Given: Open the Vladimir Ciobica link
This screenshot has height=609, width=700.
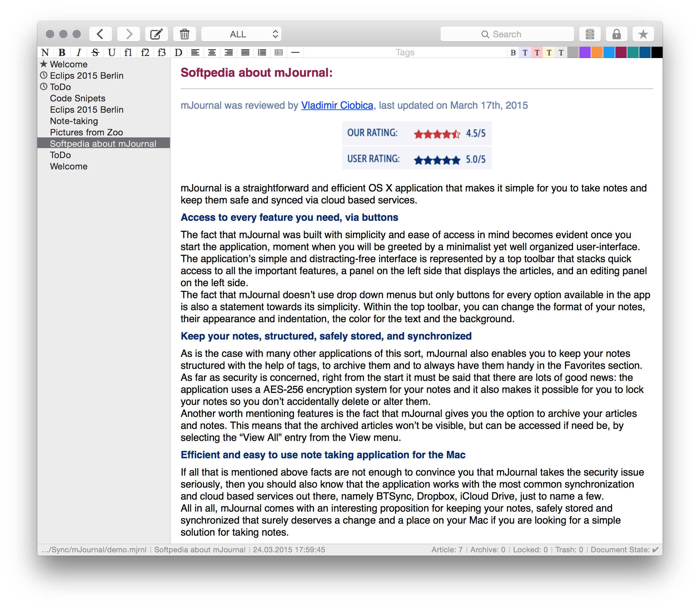Looking at the screenshot, I should pyautogui.click(x=337, y=105).
